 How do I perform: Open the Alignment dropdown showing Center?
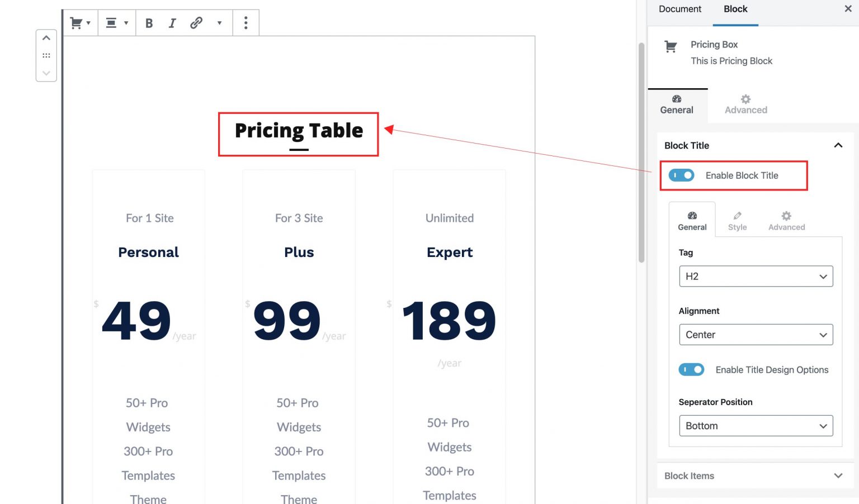click(x=756, y=335)
